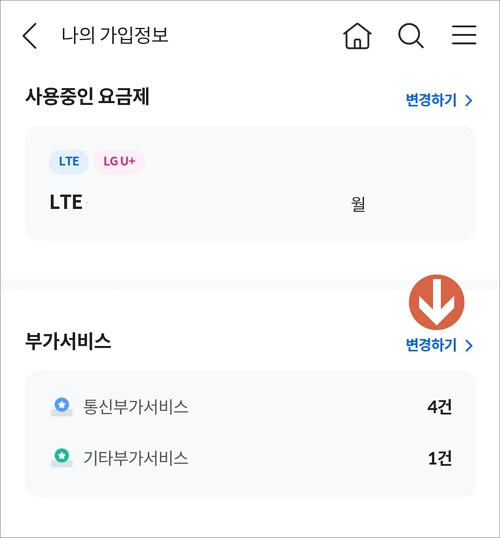Tap the search magnifier icon
The width and height of the screenshot is (500, 538).
410,36
